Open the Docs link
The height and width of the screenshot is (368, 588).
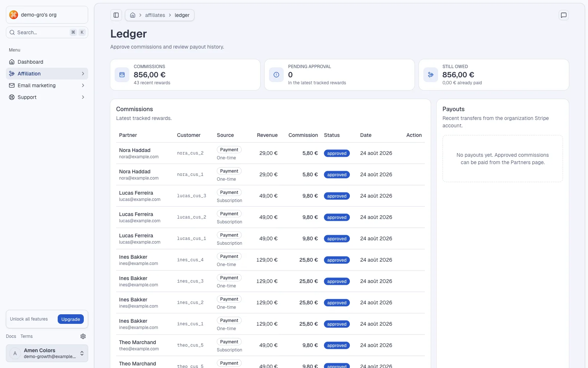click(x=11, y=336)
